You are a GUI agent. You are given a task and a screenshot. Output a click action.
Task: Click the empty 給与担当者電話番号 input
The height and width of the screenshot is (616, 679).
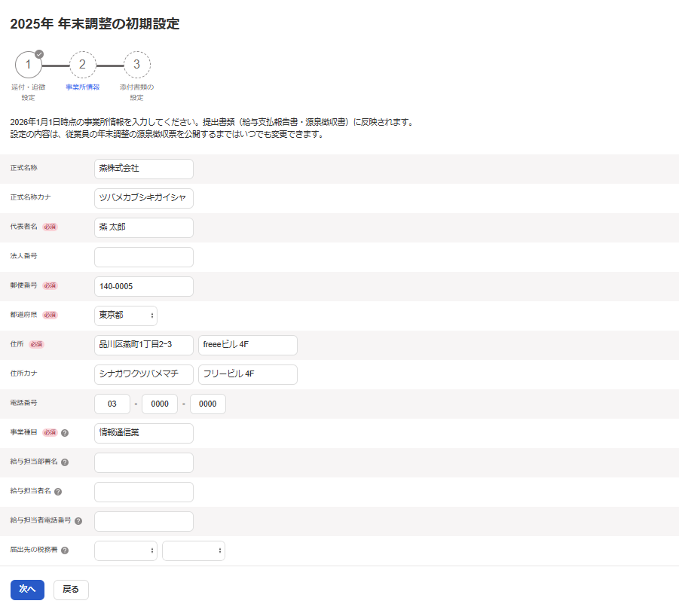[x=144, y=521]
